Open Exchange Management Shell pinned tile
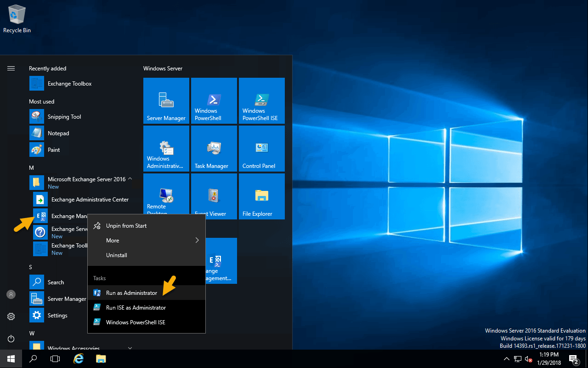 221,261
